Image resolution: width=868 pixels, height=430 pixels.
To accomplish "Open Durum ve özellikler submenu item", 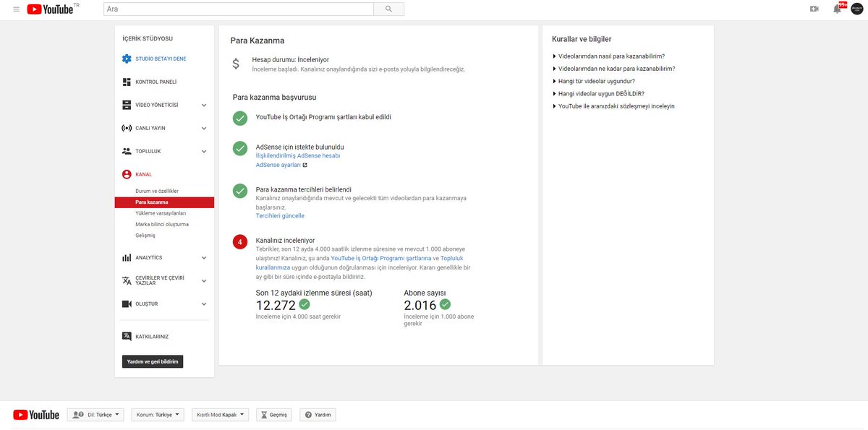I will 157,191.
